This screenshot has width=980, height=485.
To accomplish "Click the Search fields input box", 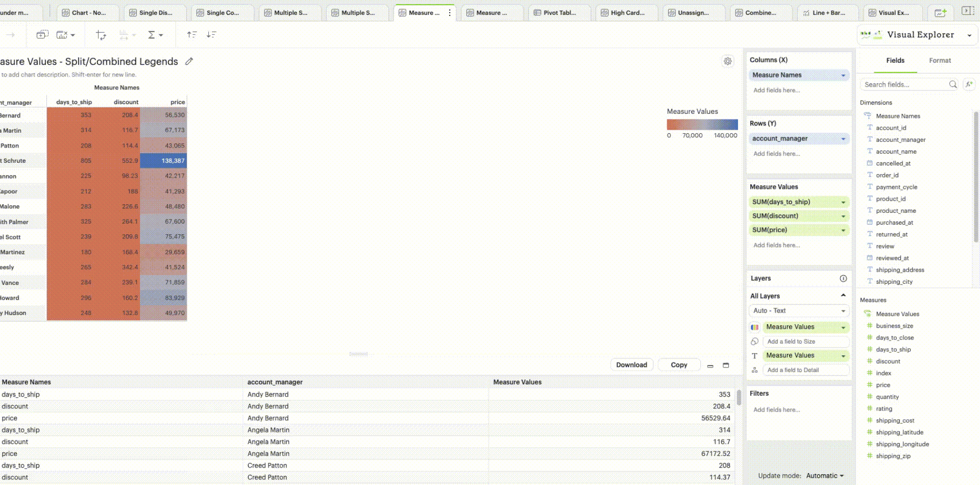I will (904, 84).
